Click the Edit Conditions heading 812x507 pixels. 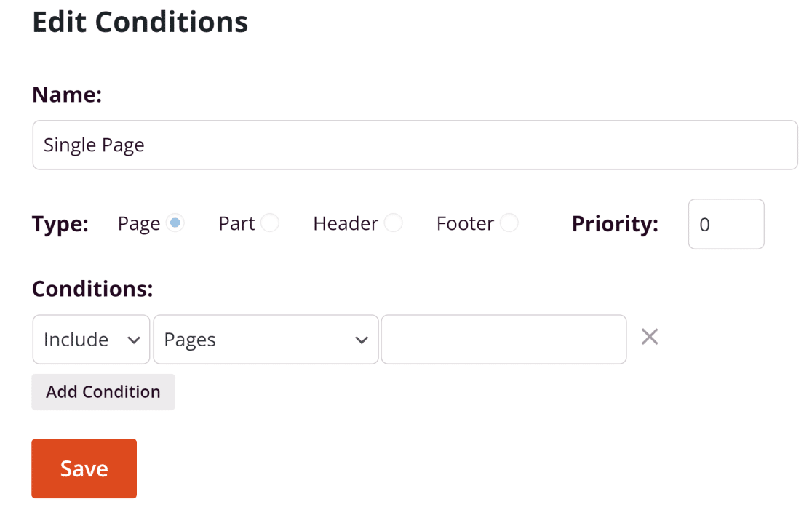[140, 22]
